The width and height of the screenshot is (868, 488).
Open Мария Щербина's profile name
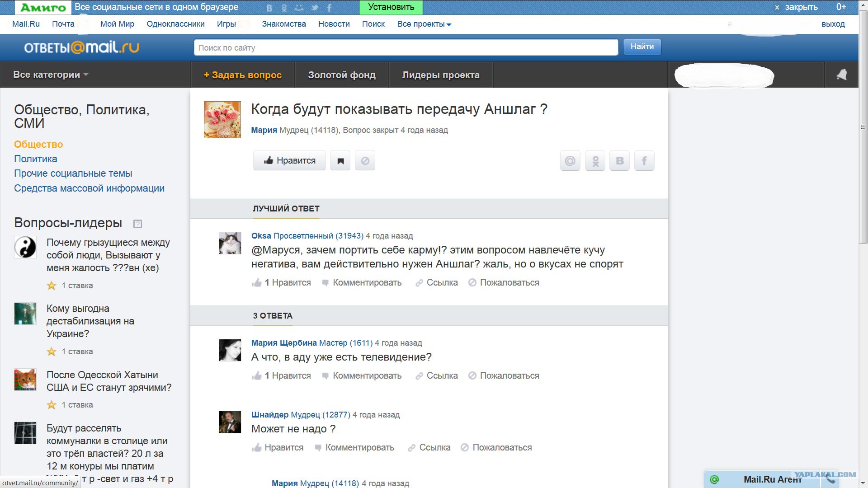click(x=284, y=343)
